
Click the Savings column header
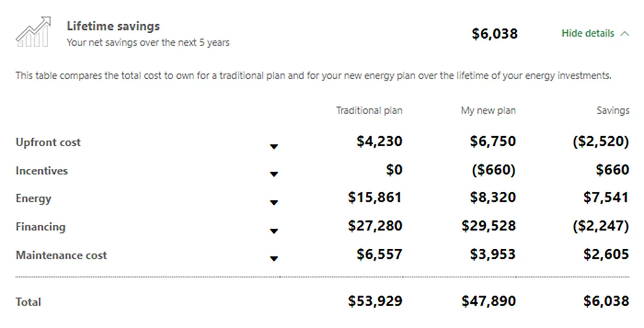point(613,111)
